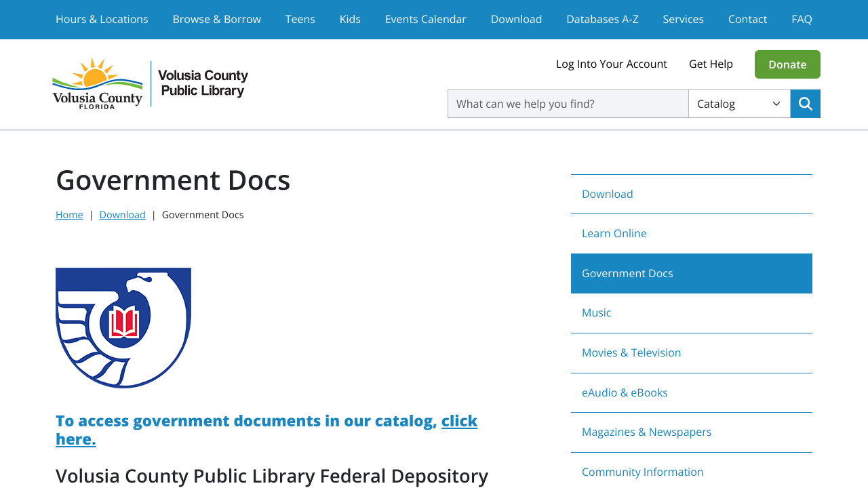The height and width of the screenshot is (488, 868).
Task: Open Movies & Television in the sidebar
Action: [x=631, y=352]
